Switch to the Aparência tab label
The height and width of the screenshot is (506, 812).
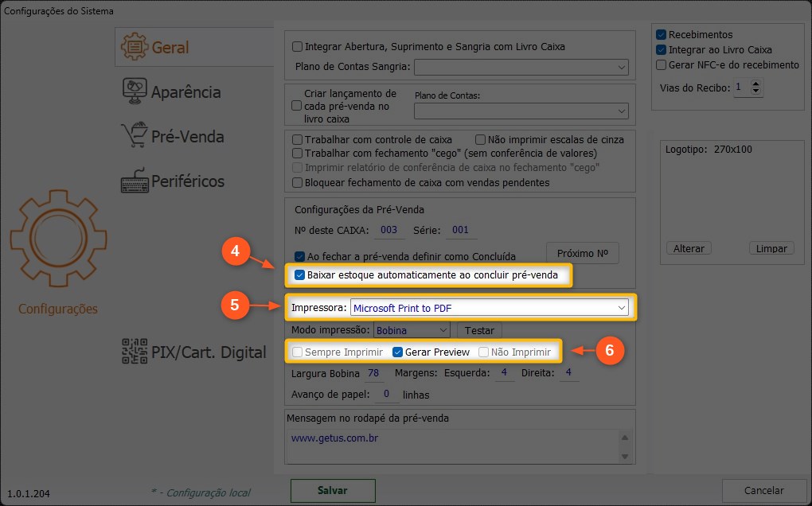click(x=185, y=92)
